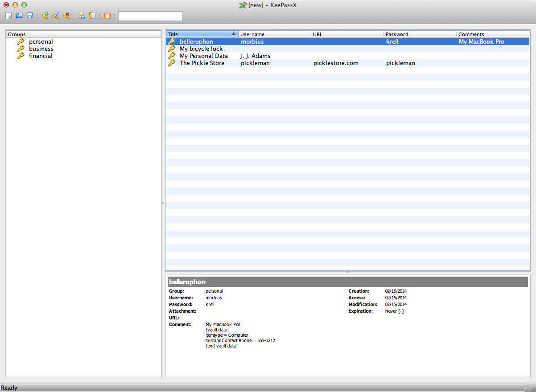Click the New Database toolbar icon
Viewport: 536px width, 392px height.
pyautogui.click(x=8, y=16)
